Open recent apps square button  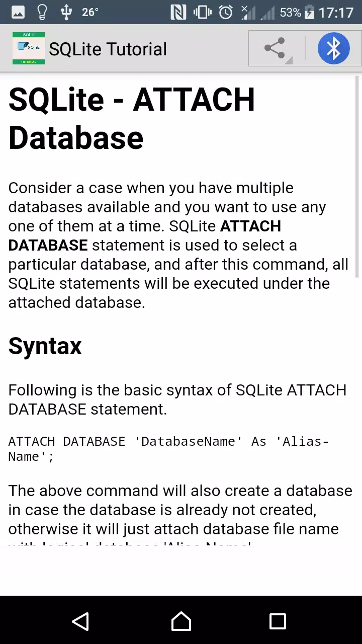278,622
